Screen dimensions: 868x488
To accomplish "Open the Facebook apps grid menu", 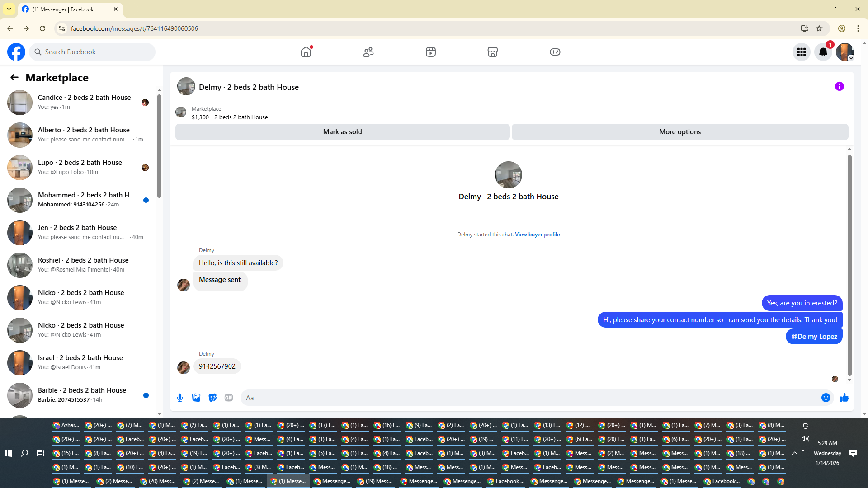I will point(801,52).
